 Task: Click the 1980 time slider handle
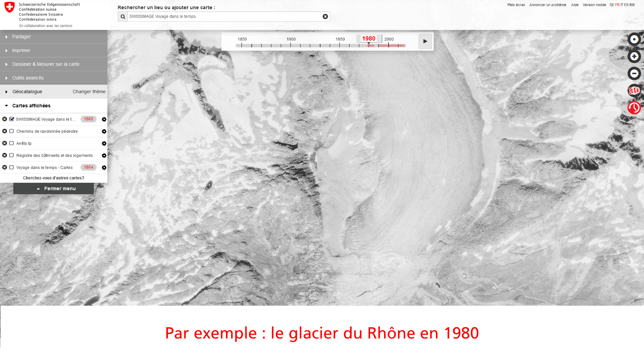tap(369, 39)
